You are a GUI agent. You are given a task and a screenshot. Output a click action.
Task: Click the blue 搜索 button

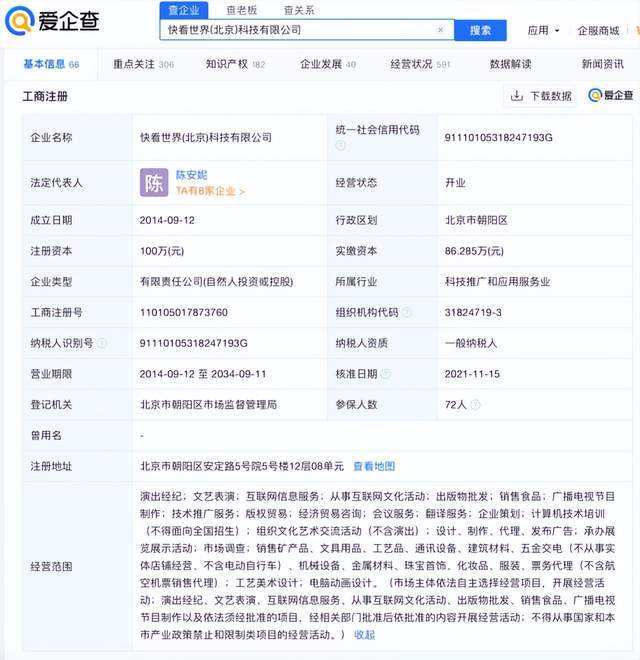[x=480, y=30]
